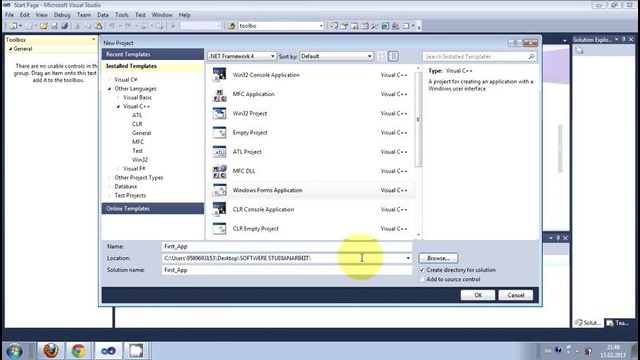Select MFC DLL template icon
The width and height of the screenshot is (640, 360).
pos(219,171)
